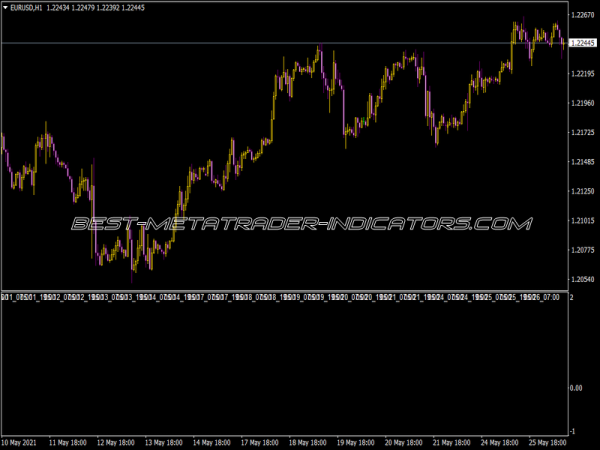The image size is (600, 450).
Task: Click the 1.22670 price scale label
Action: 583,15
